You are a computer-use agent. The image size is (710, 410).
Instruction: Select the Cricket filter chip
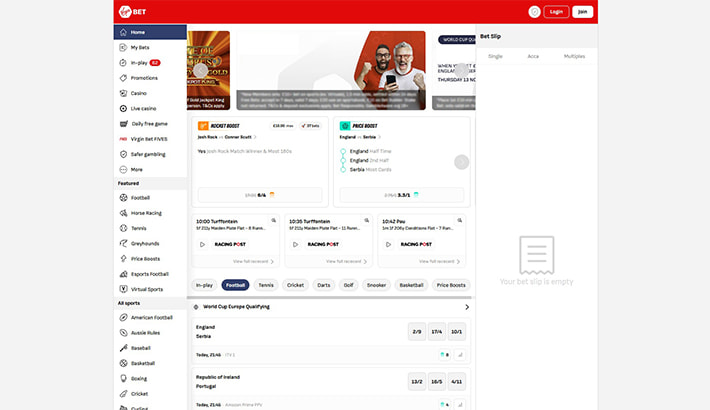[x=295, y=285]
